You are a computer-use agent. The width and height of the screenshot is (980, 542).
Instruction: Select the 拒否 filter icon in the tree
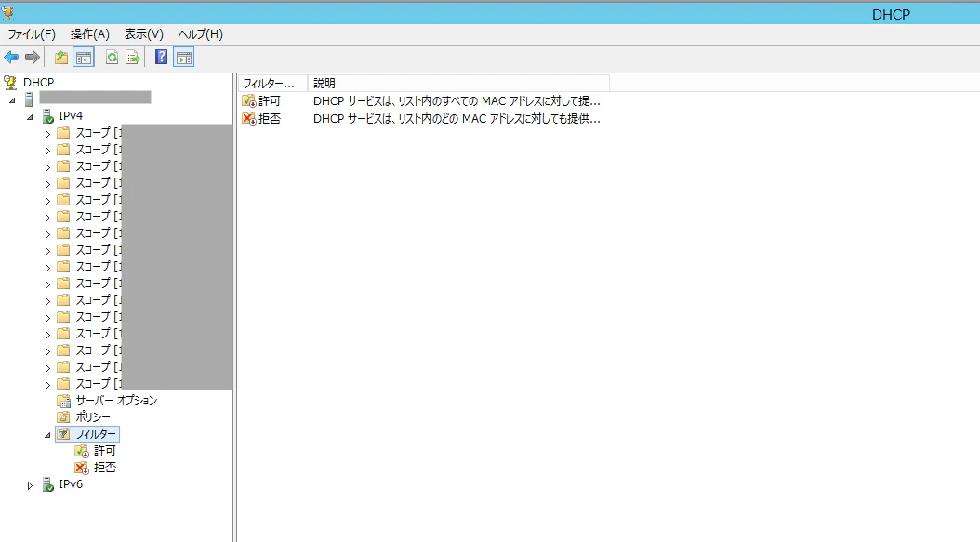[81, 468]
